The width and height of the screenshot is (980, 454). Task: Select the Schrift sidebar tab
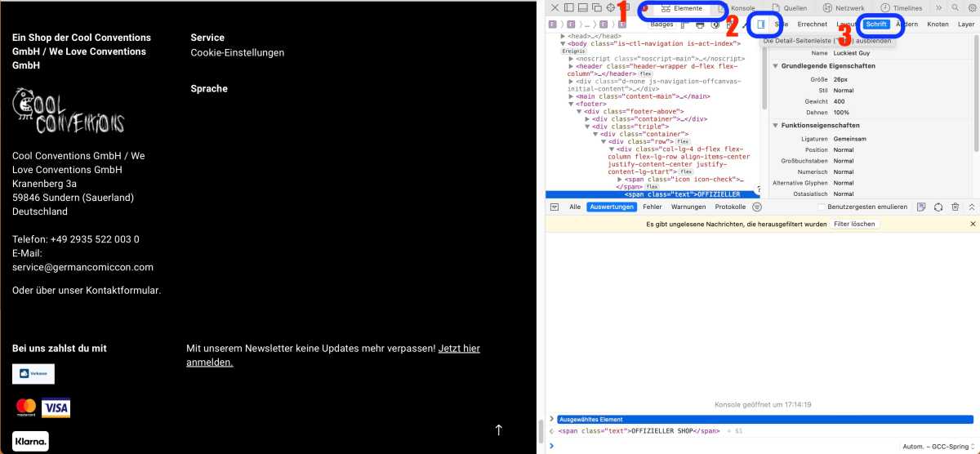click(877, 24)
